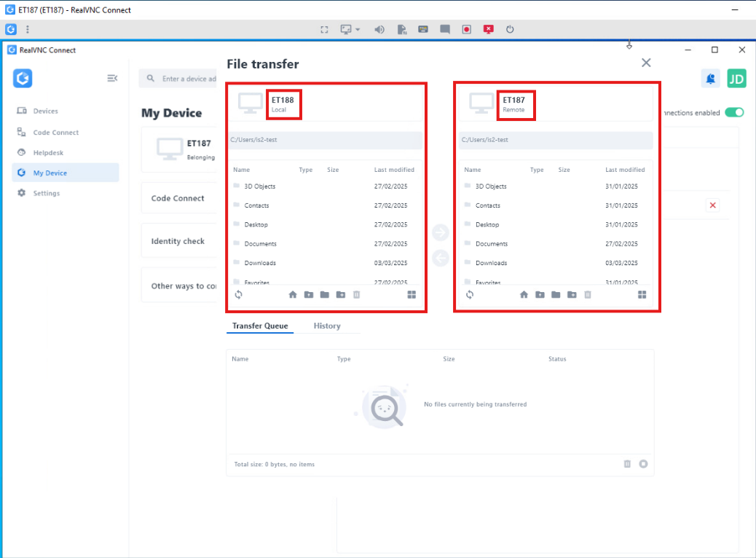Open the Identity check card

coord(179,241)
